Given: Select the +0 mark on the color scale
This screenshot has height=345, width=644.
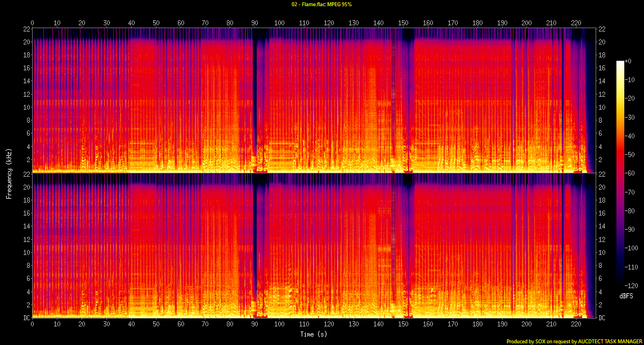Looking at the screenshot, I should [x=628, y=61].
